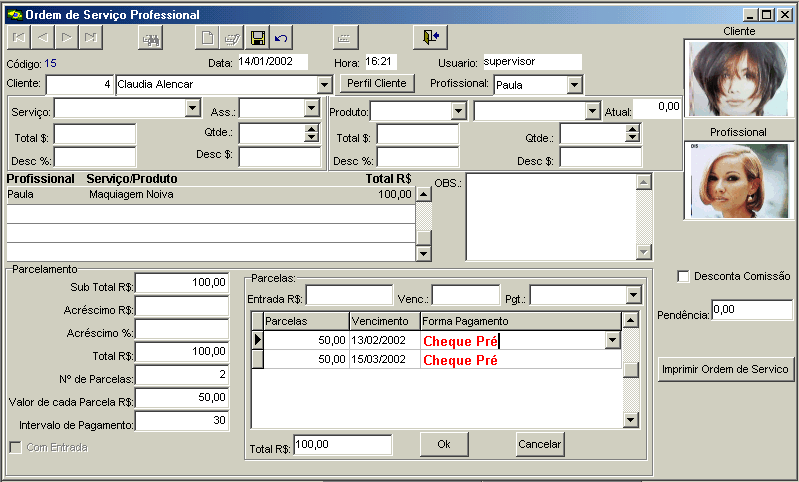Viewport: 799px width, 482px height.
Task: Click the Exit door icon
Action: (x=430, y=38)
